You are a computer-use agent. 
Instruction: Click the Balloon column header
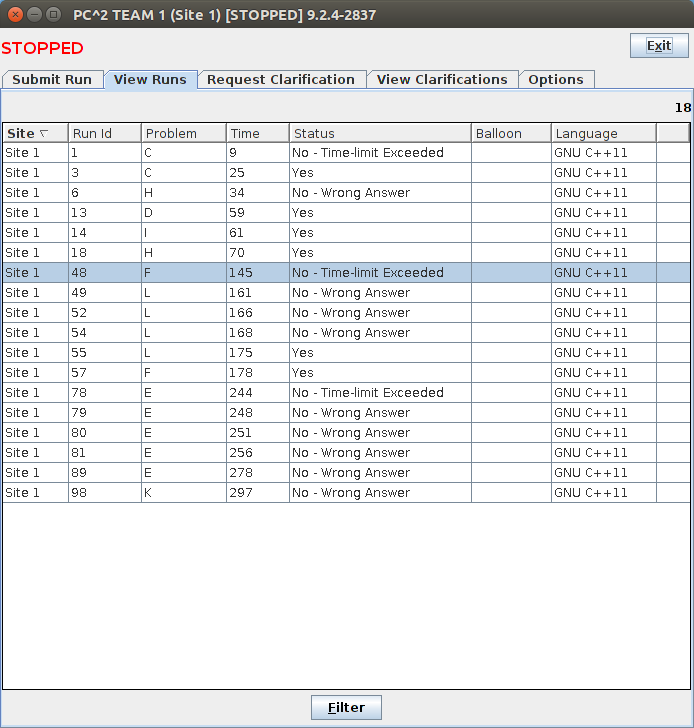pyautogui.click(x=510, y=133)
